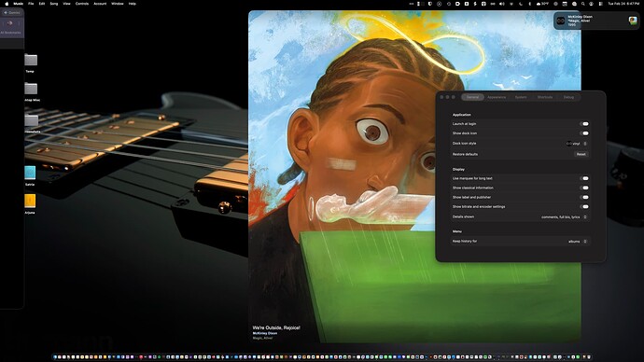The height and width of the screenshot is (362, 644).
Task: Click the Wi-Fi icon in menu bar
Action: coord(511,4)
